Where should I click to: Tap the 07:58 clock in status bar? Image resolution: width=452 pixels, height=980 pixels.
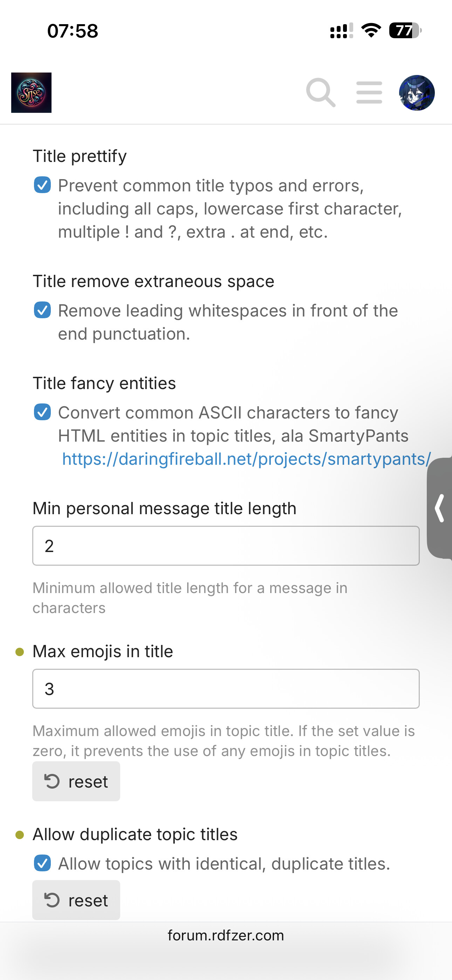click(x=73, y=31)
